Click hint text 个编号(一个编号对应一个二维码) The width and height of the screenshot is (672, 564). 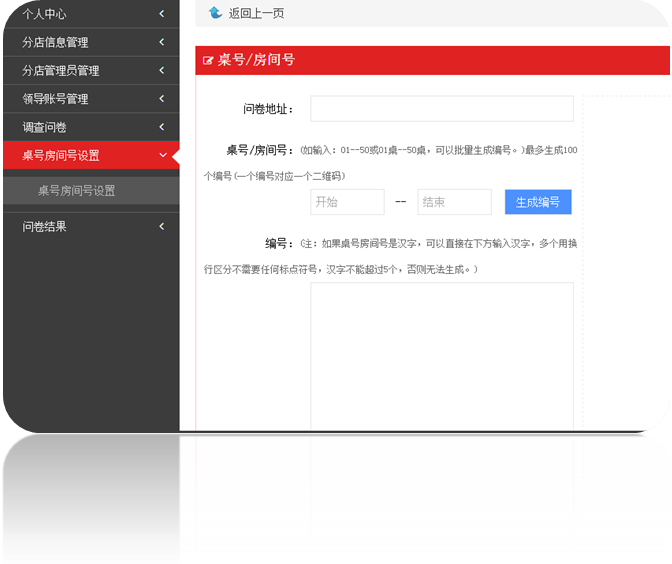[x=274, y=176]
